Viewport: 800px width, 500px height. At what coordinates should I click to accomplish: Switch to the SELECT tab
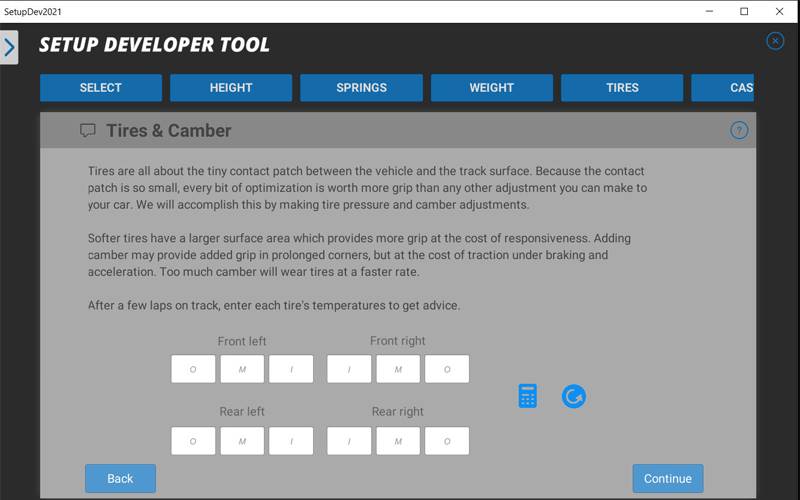coord(101,88)
